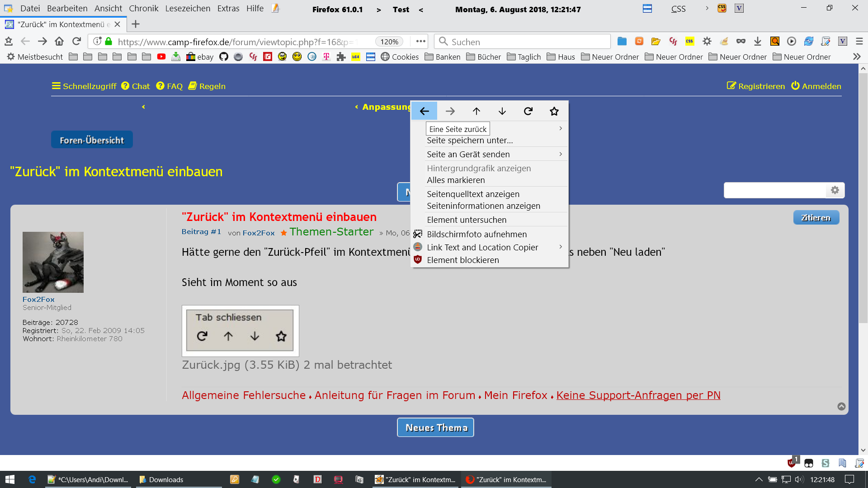Click the bookmark star in context menu
Screen dimensions: 868x488
click(x=554, y=111)
